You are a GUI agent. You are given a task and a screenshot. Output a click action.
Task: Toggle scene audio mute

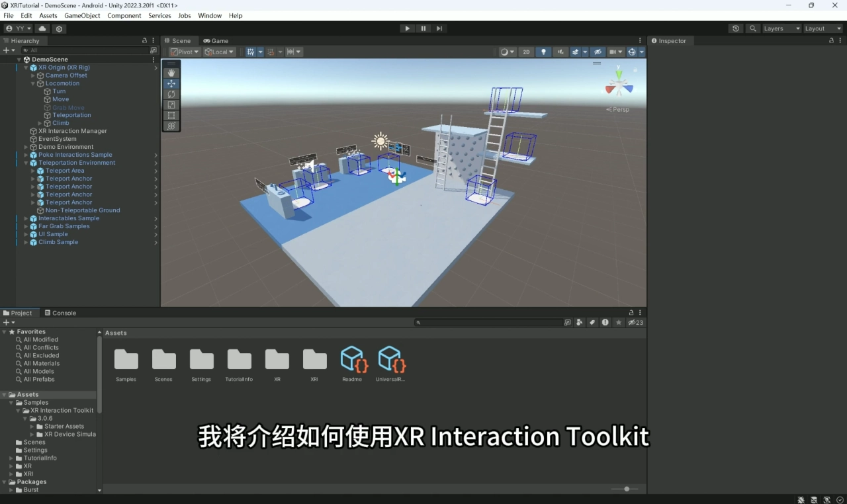click(x=560, y=52)
